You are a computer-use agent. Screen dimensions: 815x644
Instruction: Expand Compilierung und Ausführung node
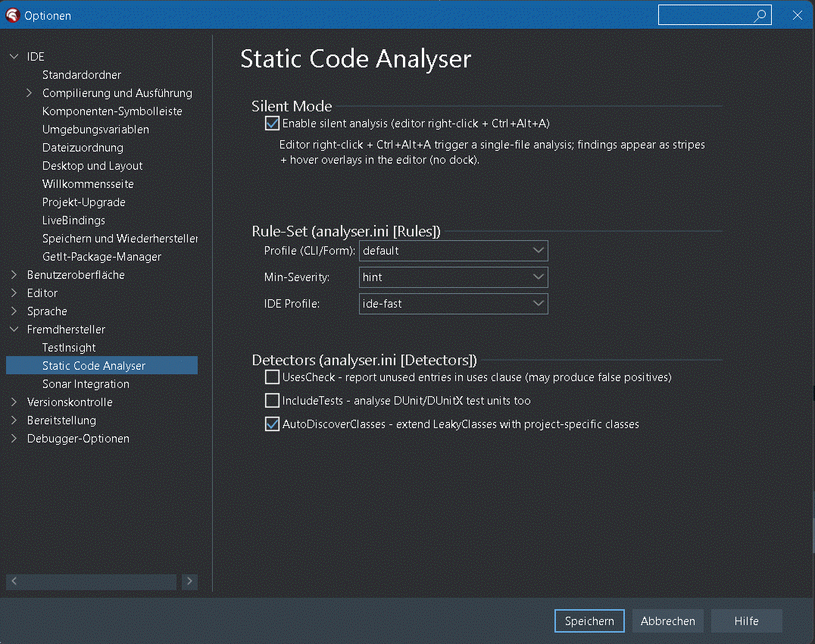tap(29, 92)
